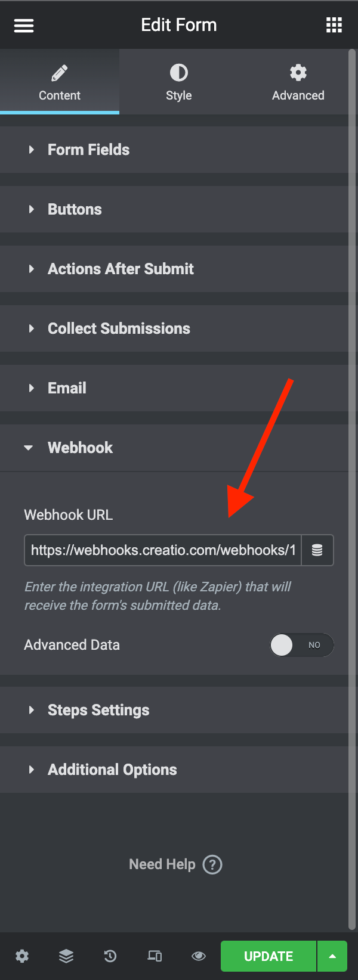
Task: Open save options arrow beside UPDATE
Action: 332,956
